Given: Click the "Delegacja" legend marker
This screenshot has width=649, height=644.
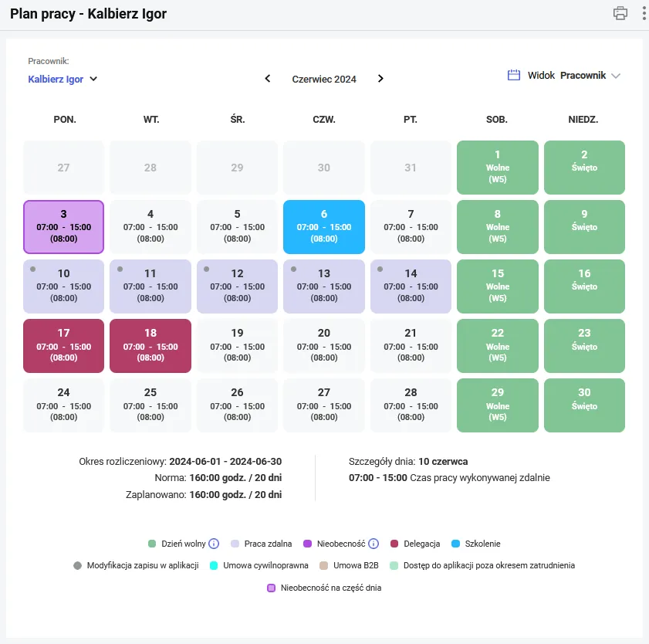Looking at the screenshot, I should coord(395,544).
